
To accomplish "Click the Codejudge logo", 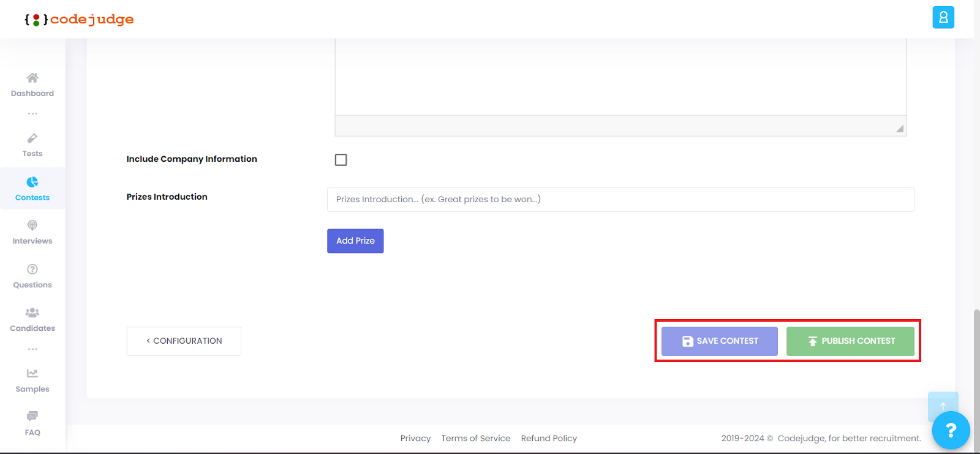I will pos(79,20).
